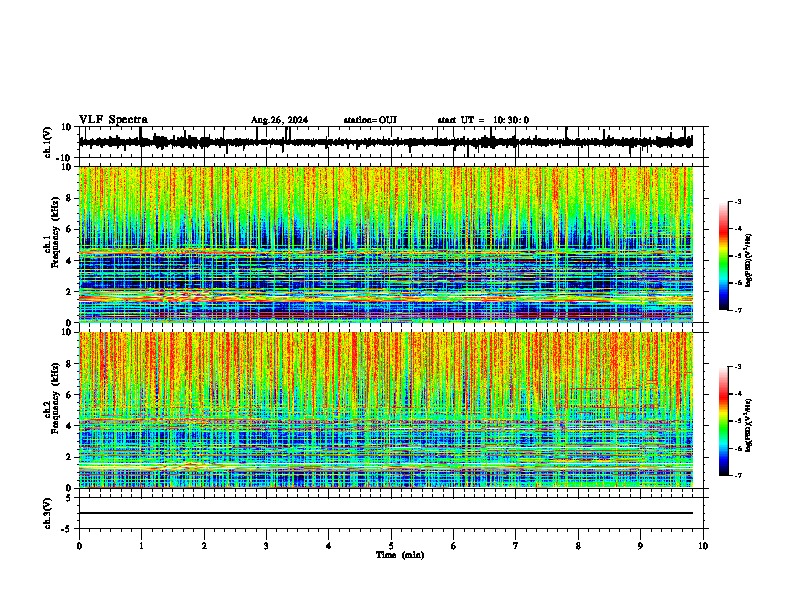Click the "-7" value on ch.1 colorbar

(737, 310)
